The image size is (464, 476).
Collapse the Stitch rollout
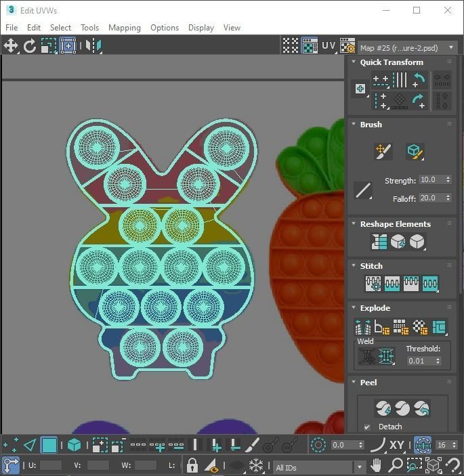pyautogui.click(x=354, y=265)
